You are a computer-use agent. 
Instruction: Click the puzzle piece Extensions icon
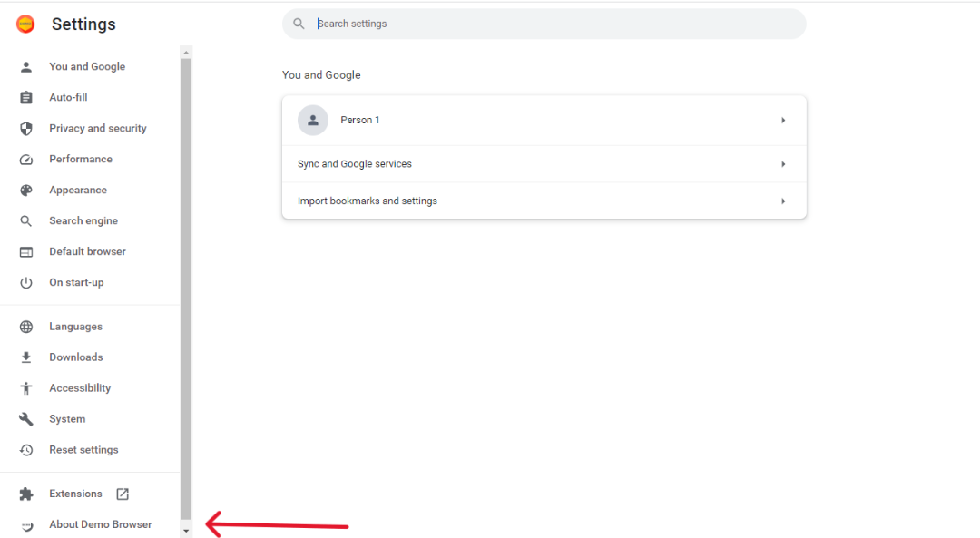tap(26, 494)
